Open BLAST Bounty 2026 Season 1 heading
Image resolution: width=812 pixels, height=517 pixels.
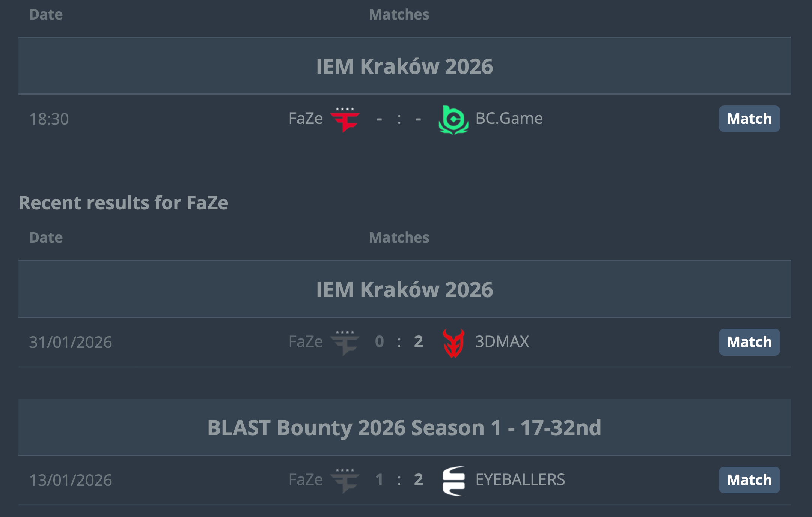pyautogui.click(x=404, y=428)
